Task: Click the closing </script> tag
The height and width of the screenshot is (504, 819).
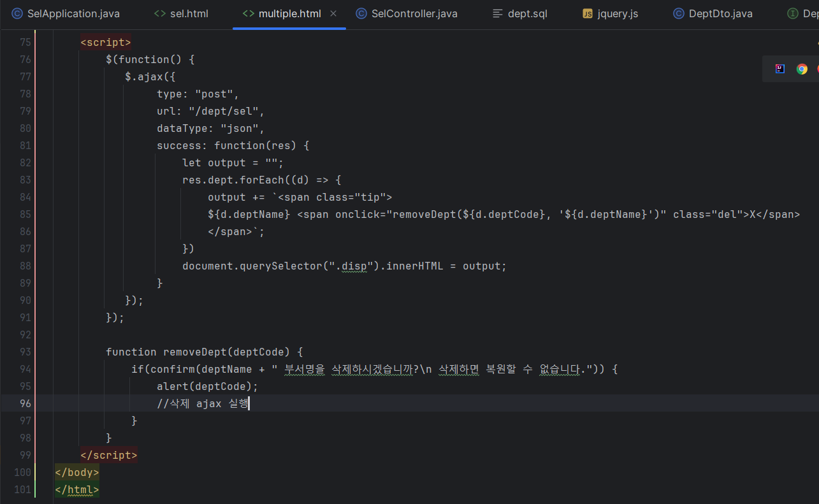Action: coord(109,455)
